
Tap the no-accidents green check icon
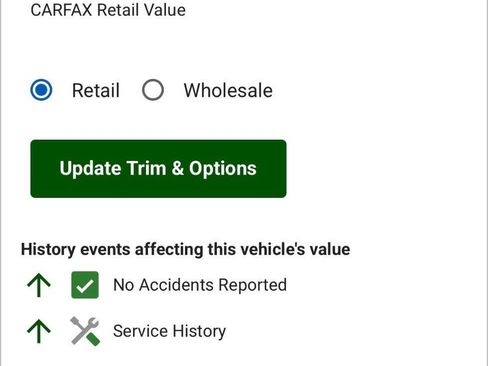click(85, 285)
